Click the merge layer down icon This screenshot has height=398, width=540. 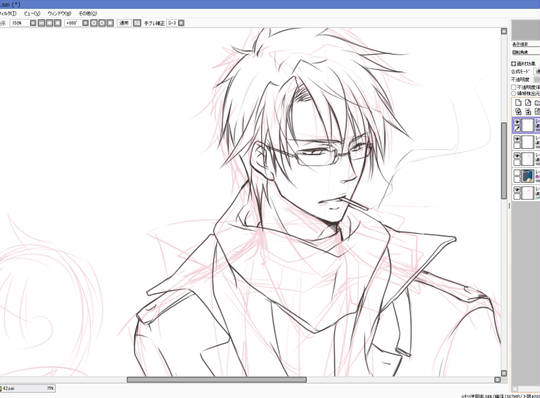point(528,112)
